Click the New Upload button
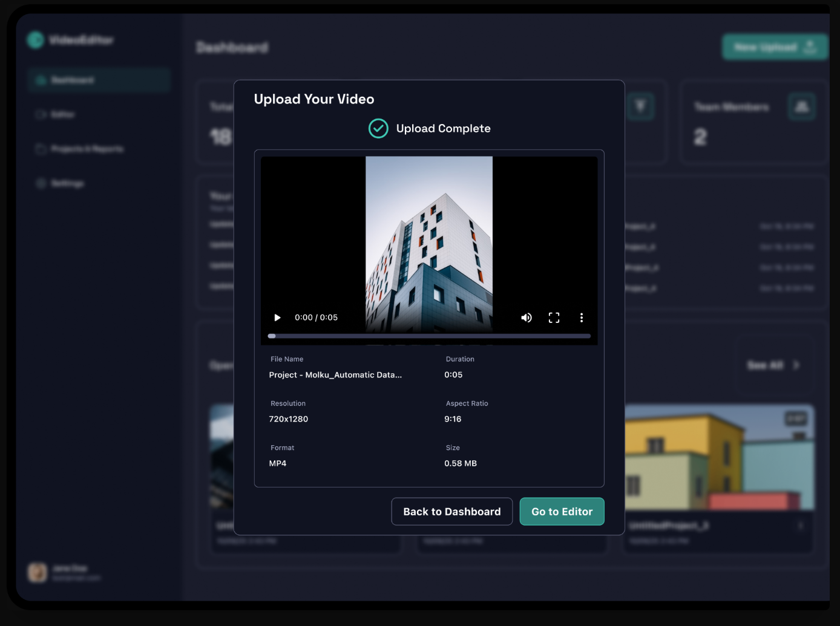 click(x=775, y=47)
